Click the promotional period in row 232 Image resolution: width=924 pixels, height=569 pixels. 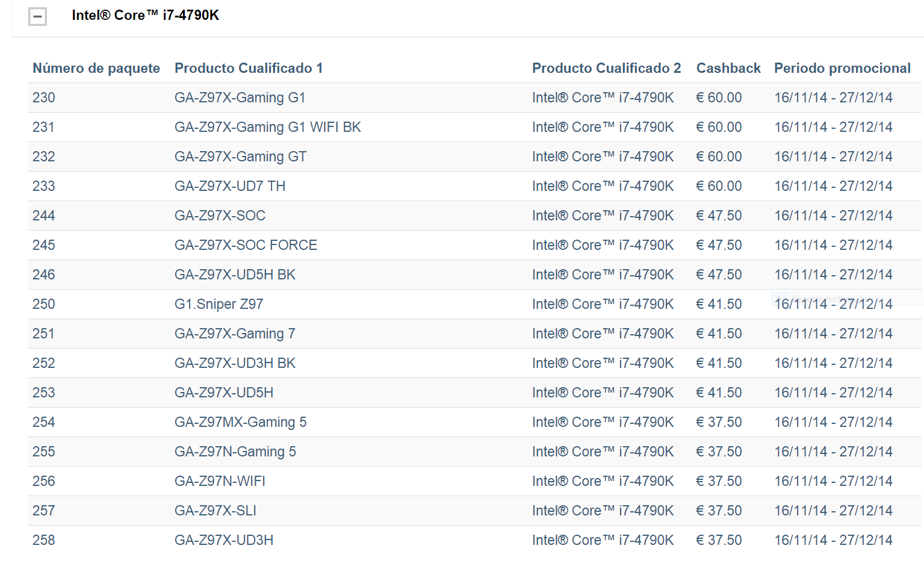point(834,157)
